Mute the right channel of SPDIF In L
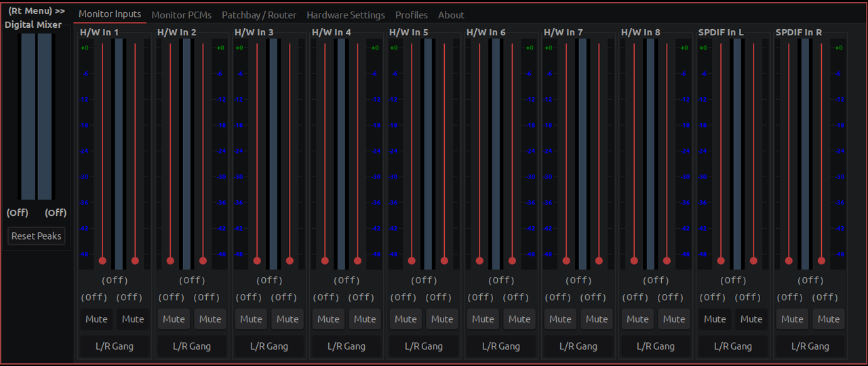 tap(751, 319)
